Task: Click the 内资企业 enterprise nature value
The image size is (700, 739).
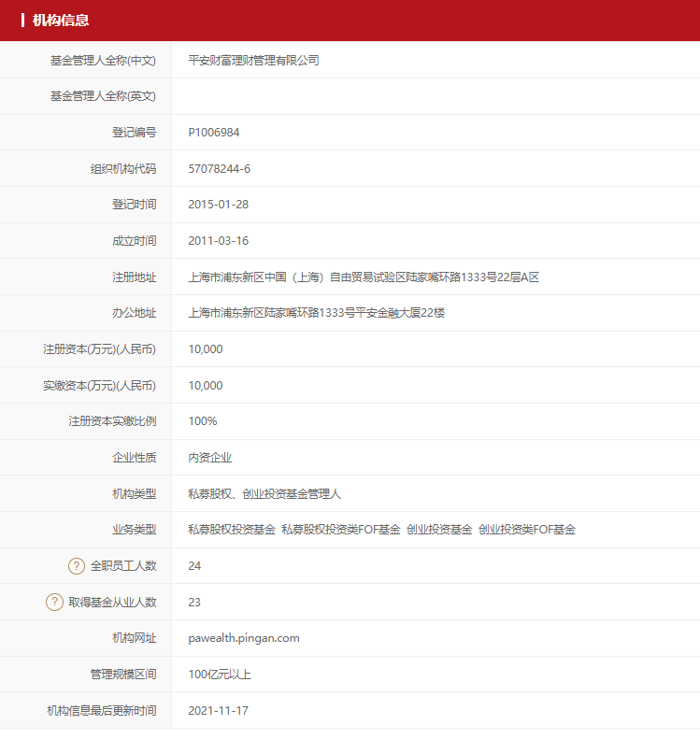Action: pyautogui.click(x=209, y=458)
